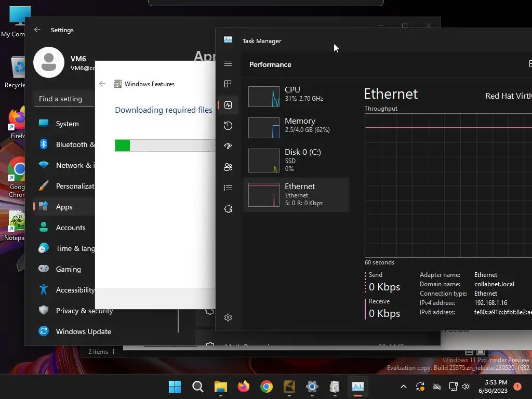
Task: Select Google Chrome desktop shortcut
Action: click(x=16, y=178)
